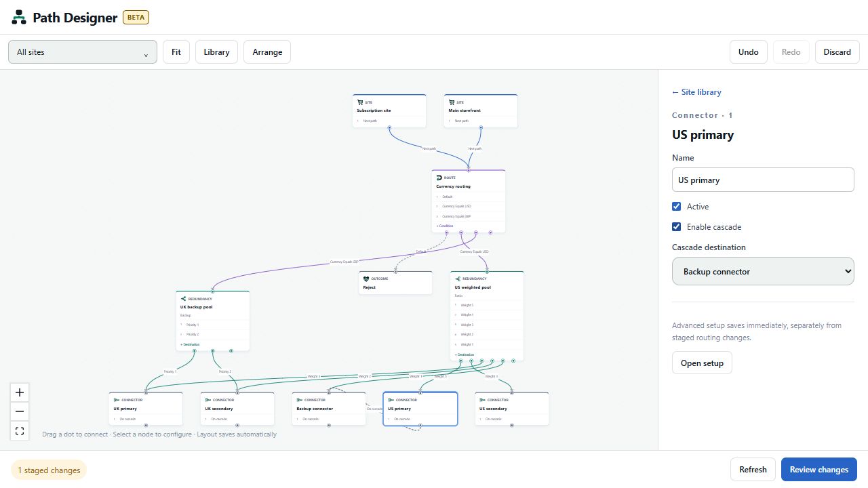
Task: Go back via Site library link
Action: point(696,92)
